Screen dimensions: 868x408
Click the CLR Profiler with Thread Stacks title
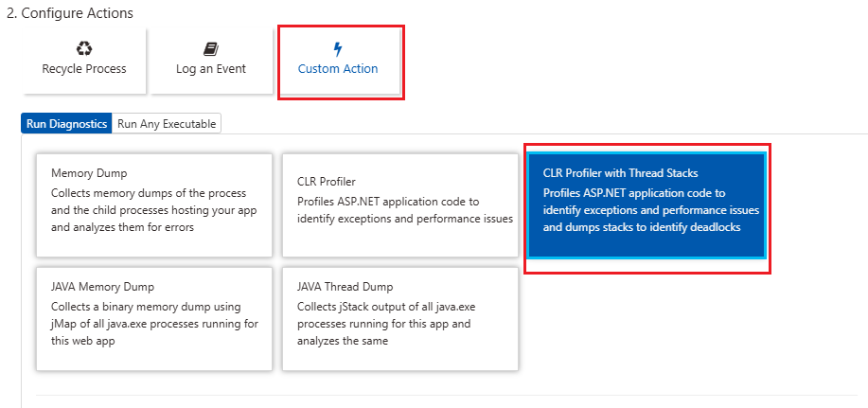pyautogui.click(x=621, y=173)
